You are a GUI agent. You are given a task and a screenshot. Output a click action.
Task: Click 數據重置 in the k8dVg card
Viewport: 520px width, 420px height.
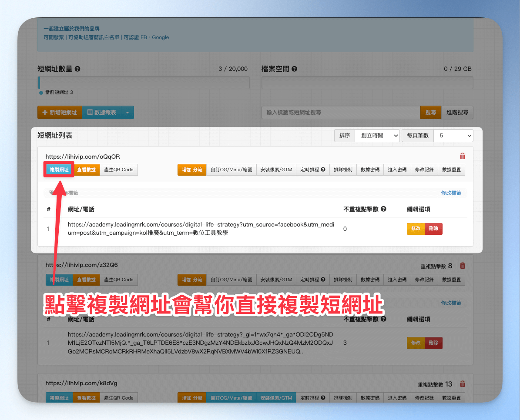[451, 397]
